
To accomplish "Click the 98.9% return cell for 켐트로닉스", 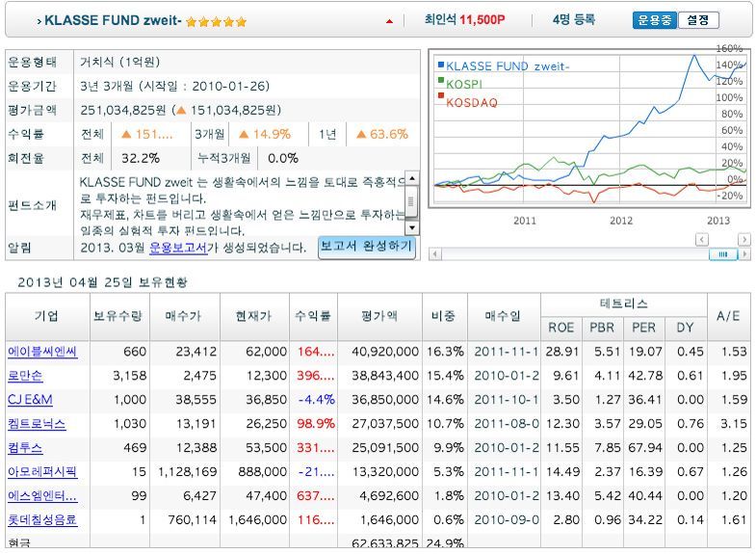I will [316, 424].
